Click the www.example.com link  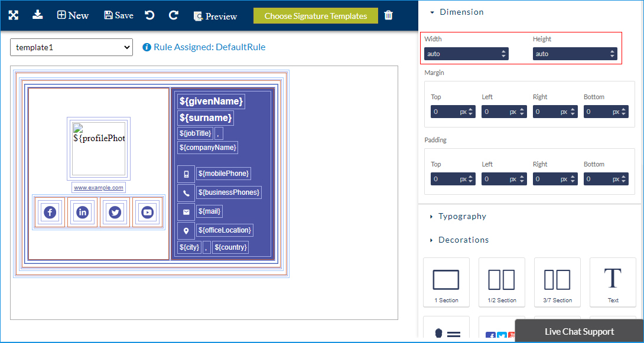click(99, 187)
